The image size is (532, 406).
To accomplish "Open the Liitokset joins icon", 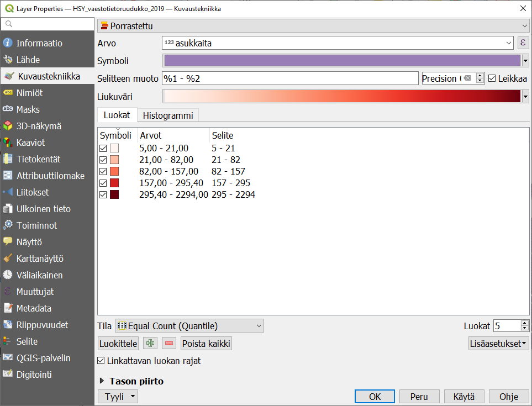I will point(8,192).
